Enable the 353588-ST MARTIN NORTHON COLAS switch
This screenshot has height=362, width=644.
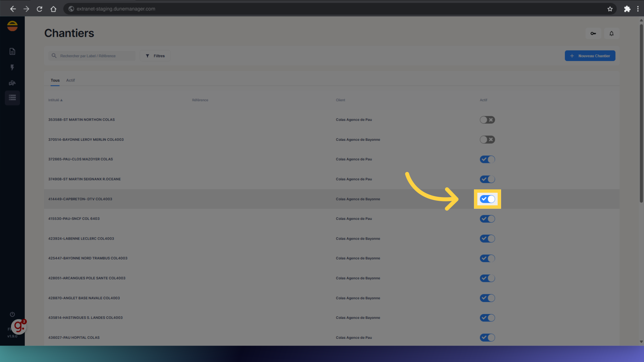pyautogui.click(x=487, y=120)
